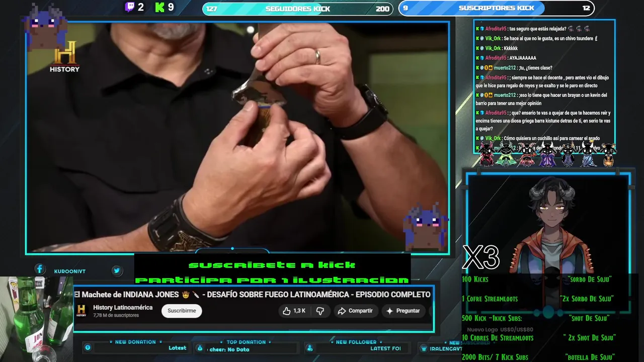Open the History Latinoamérica channel avatar
Image resolution: width=644 pixels, height=362 pixels.
pyautogui.click(x=82, y=311)
